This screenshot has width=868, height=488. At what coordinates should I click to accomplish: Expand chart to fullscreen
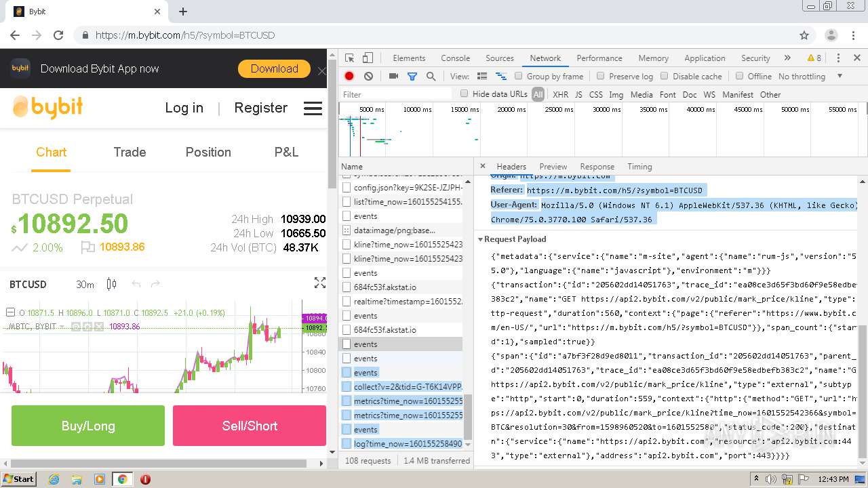point(320,283)
